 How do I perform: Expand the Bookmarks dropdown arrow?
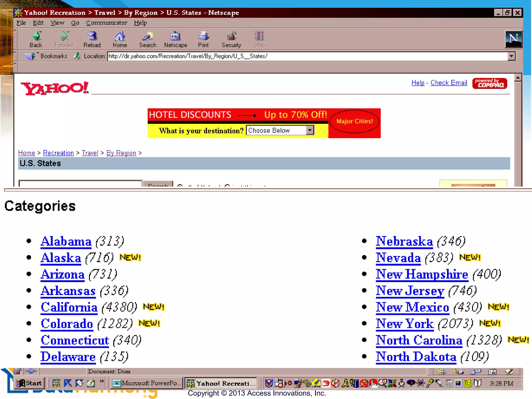pos(38,53)
